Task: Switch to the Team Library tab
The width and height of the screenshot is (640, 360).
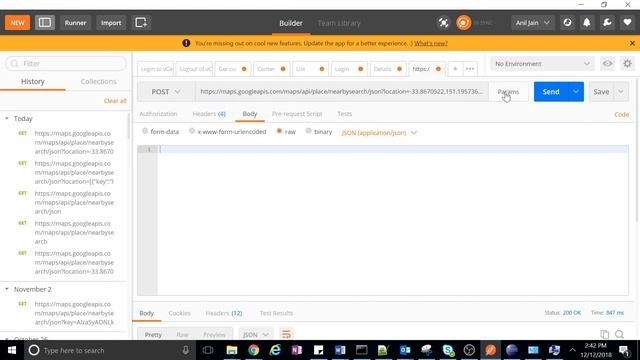Action: coord(339,23)
